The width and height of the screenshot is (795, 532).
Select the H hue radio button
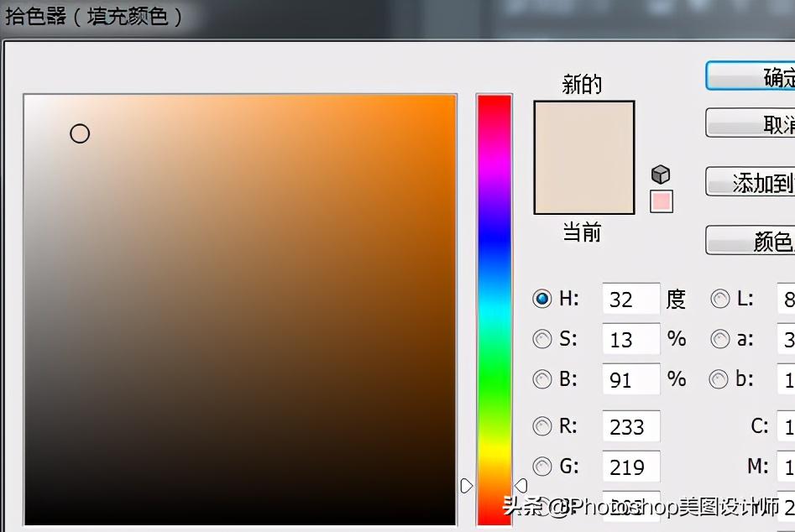(x=542, y=299)
